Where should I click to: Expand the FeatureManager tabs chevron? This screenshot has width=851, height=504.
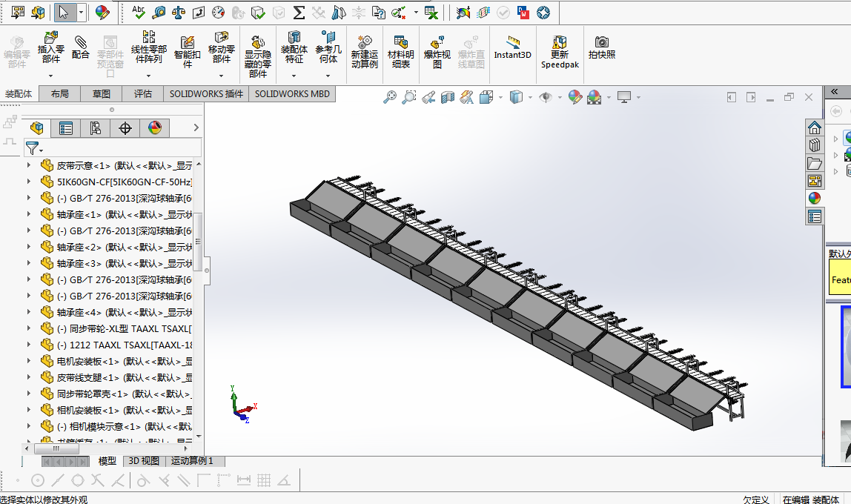click(196, 127)
